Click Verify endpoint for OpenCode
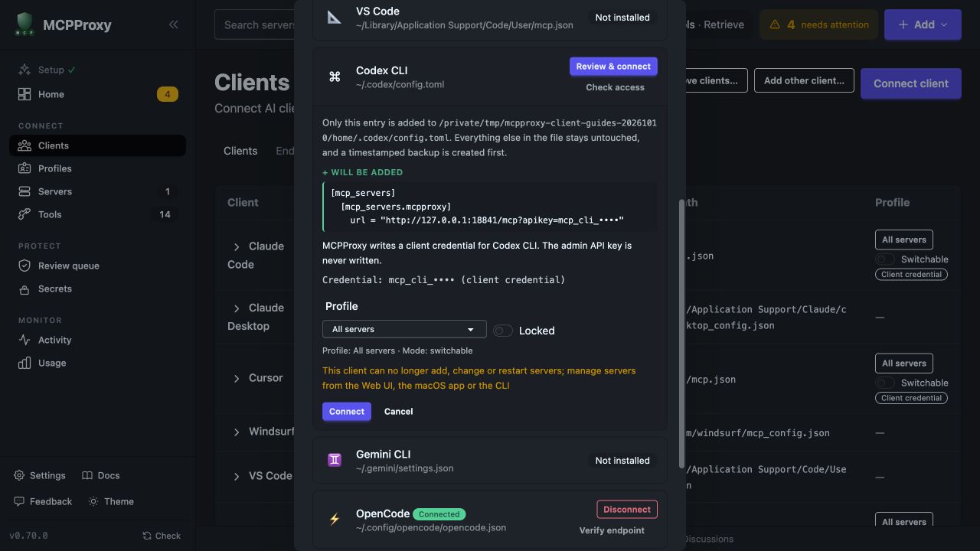This screenshot has width=980, height=551. point(612,530)
